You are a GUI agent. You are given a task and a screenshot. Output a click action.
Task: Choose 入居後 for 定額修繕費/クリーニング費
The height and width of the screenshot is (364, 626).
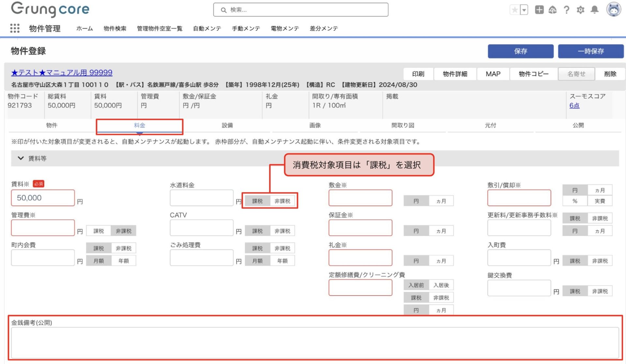441,285
